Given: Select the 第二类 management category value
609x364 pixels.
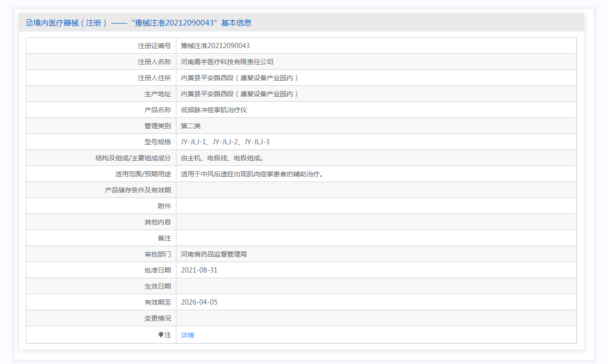Looking at the screenshot, I should (x=191, y=126).
